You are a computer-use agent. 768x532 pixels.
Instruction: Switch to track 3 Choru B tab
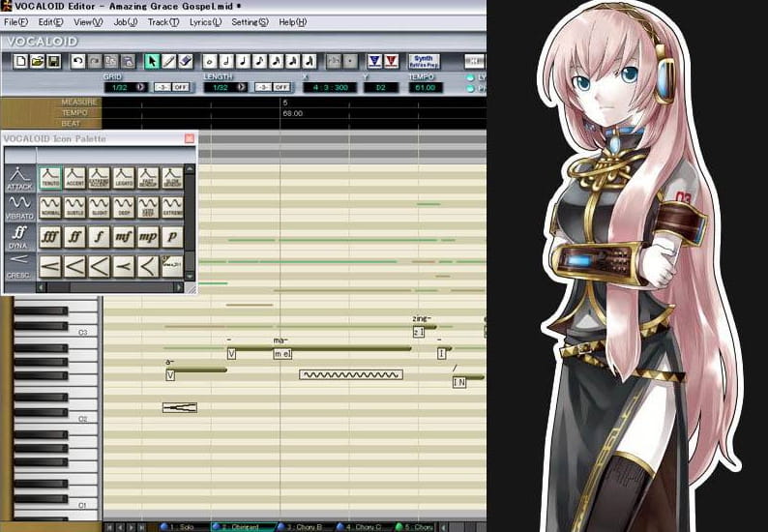click(305, 527)
